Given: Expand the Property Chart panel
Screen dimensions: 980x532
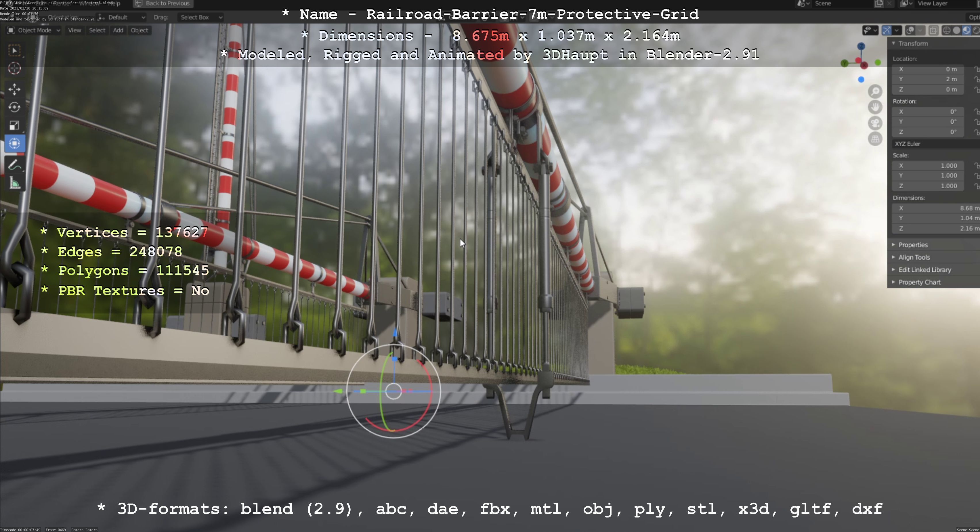Looking at the screenshot, I should pyautogui.click(x=934, y=283).
